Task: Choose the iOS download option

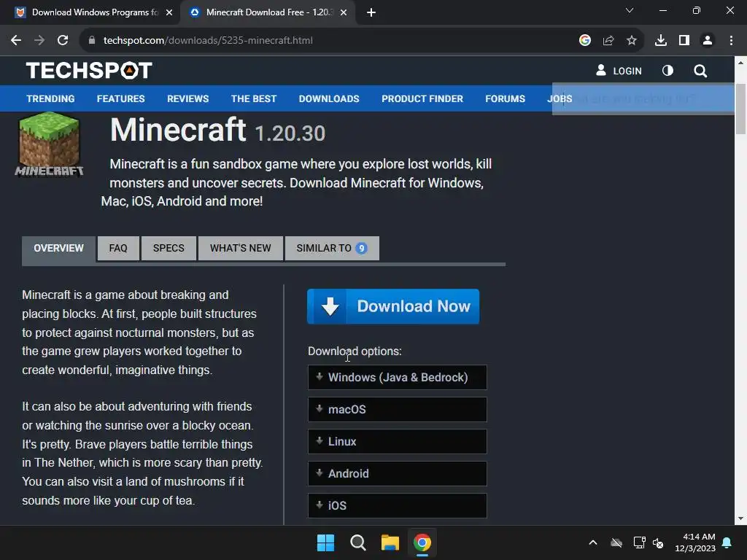Action: (x=398, y=506)
